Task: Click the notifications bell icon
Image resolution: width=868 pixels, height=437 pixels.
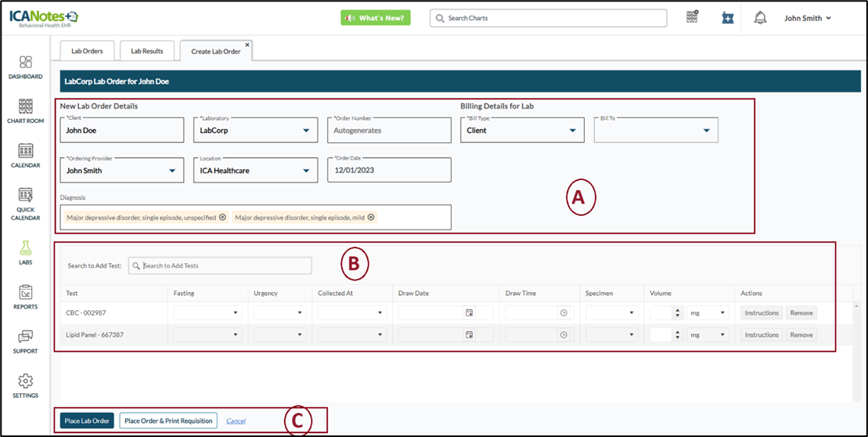Action: [760, 18]
